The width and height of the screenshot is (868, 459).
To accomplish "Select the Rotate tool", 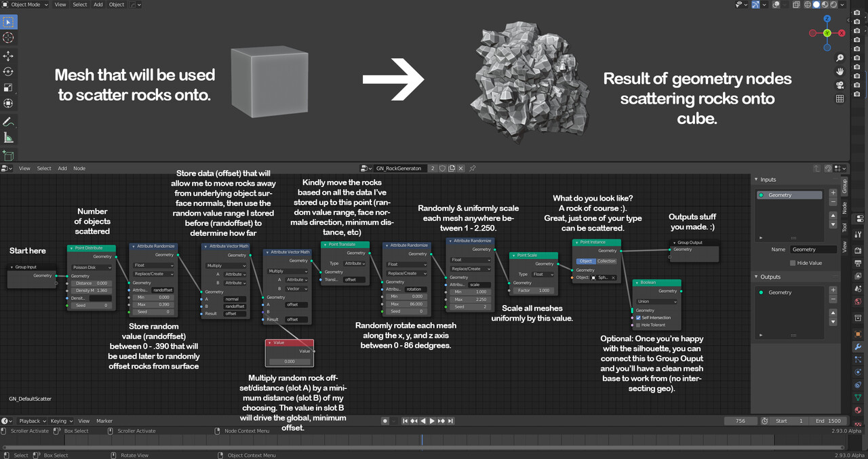I will coord(9,71).
